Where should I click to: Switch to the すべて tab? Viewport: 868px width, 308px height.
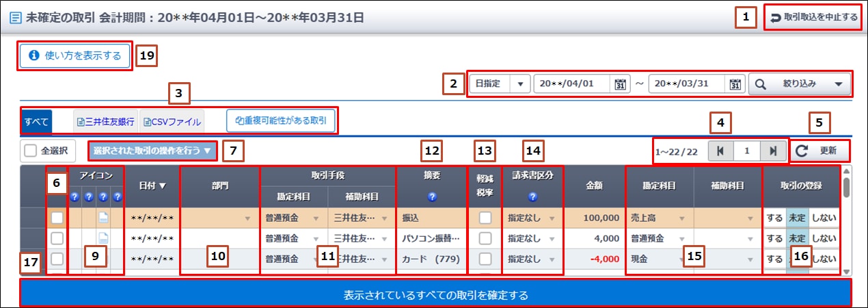pos(36,122)
